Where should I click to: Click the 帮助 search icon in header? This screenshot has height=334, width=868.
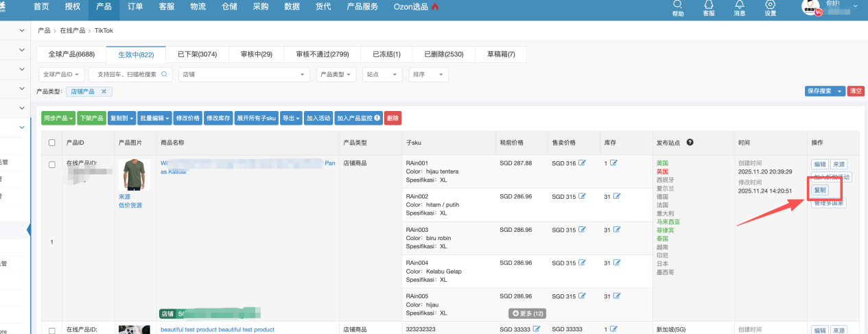click(678, 5)
